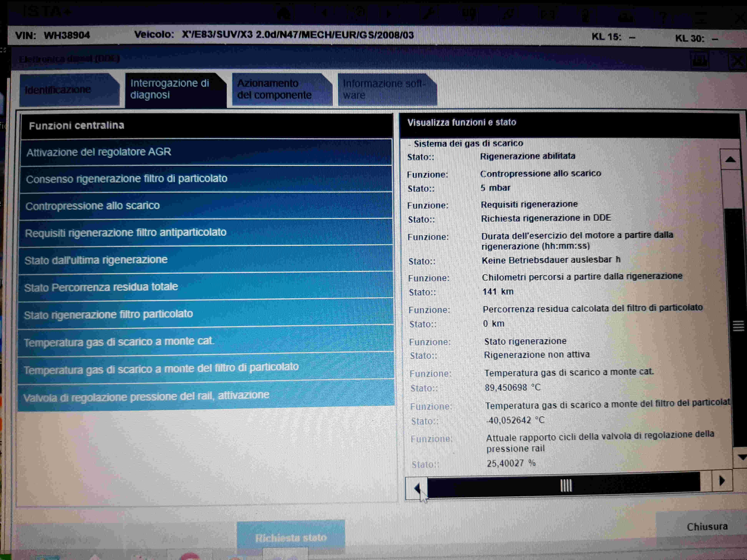747x560 pixels.
Task: Collapse the Sistema dei gas di scarico section
Action: pos(410,144)
